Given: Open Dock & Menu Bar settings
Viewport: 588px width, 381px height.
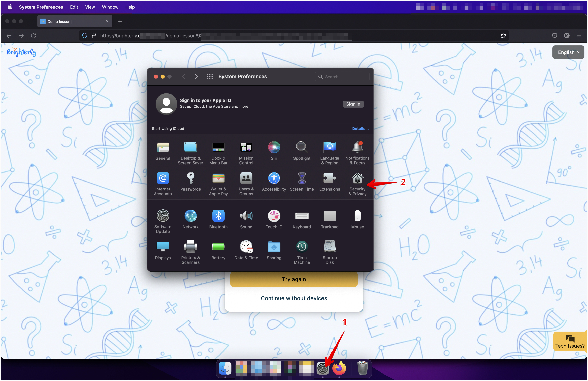Looking at the screenshot, I should (218, 153).
